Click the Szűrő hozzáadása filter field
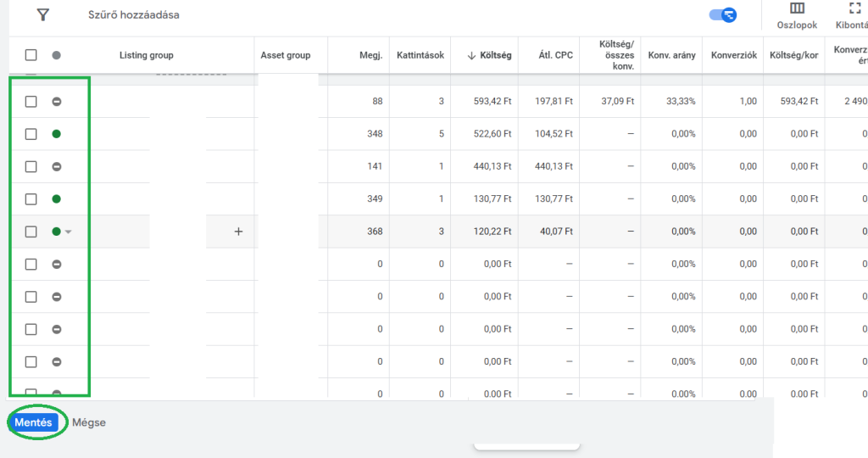868x458 pixels. point(134,15)
